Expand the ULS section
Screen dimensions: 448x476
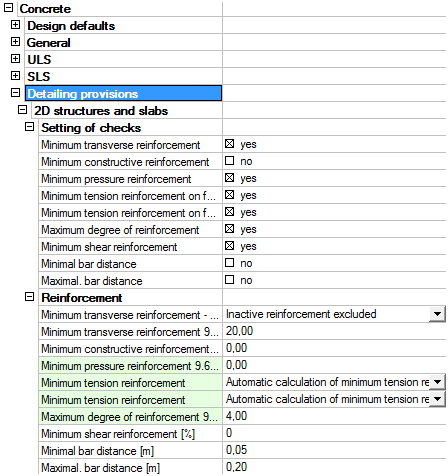[15, 59]
